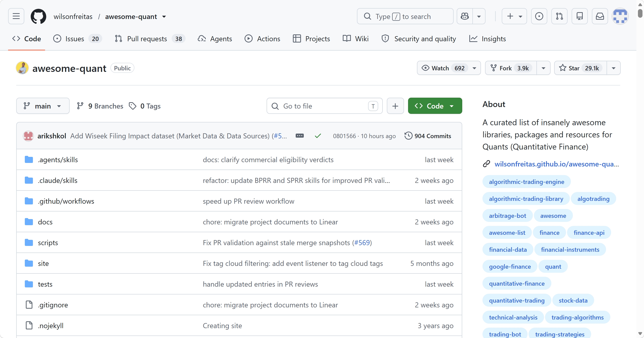This screenshot has height=338, width=644.
Task: Expand the Copilot dropdown arrow
Action: tap(479, 16)
